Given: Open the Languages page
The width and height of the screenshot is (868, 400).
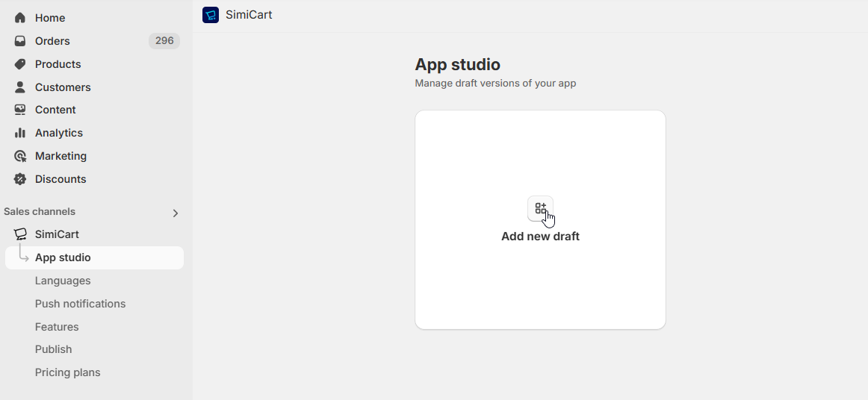Looking at the screenshot, I should click(x=63, y=281).
